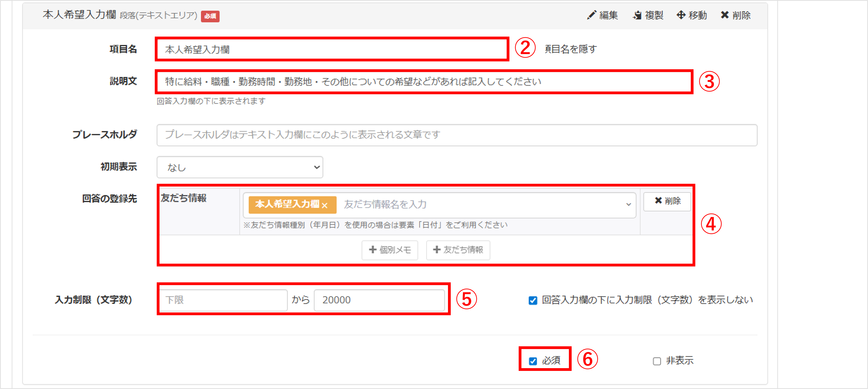Click the X icon in 友だち情報 row 削除
The width and height of the screenshot is (868, 389).
(658, 201)
